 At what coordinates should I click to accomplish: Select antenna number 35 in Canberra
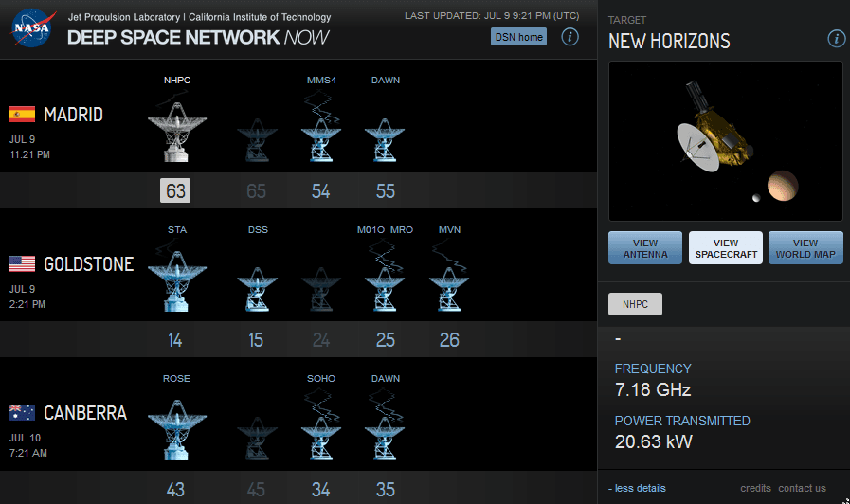pos(386,490)
